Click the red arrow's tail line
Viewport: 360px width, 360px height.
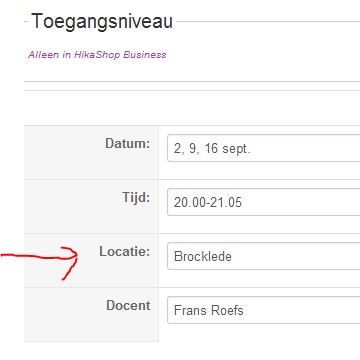pos(31,256)
